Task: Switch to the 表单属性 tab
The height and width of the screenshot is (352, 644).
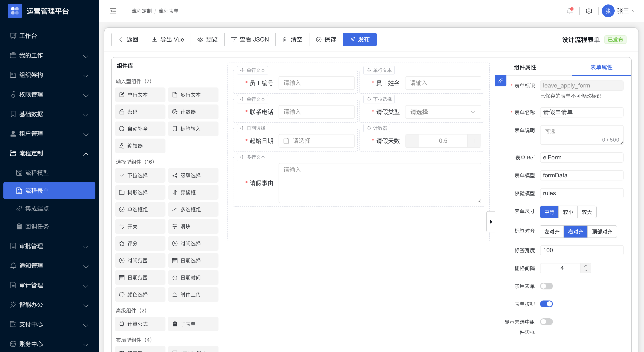Action: [601, 67]
